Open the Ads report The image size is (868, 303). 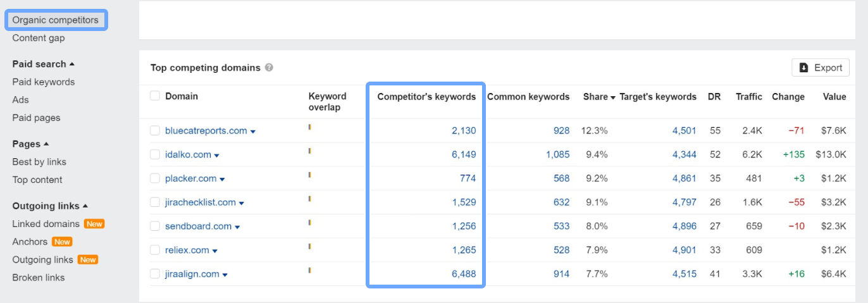tap(20, 99)
